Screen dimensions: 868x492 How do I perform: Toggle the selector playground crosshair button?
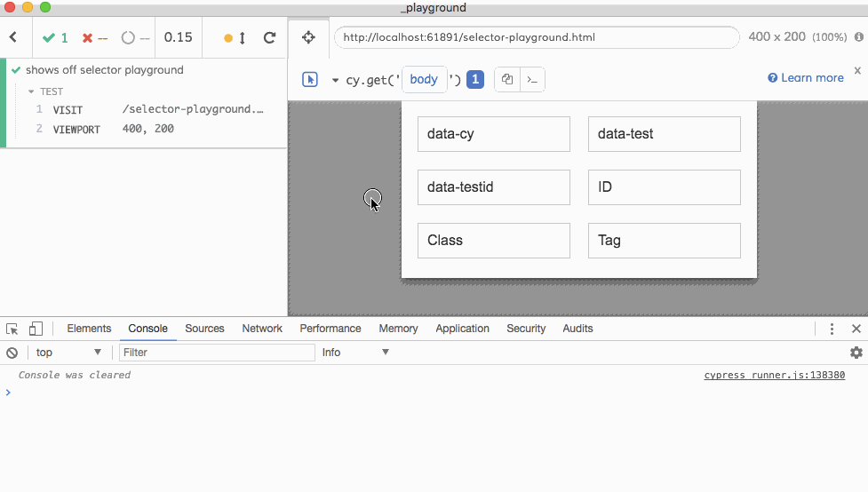coord(308,37)
